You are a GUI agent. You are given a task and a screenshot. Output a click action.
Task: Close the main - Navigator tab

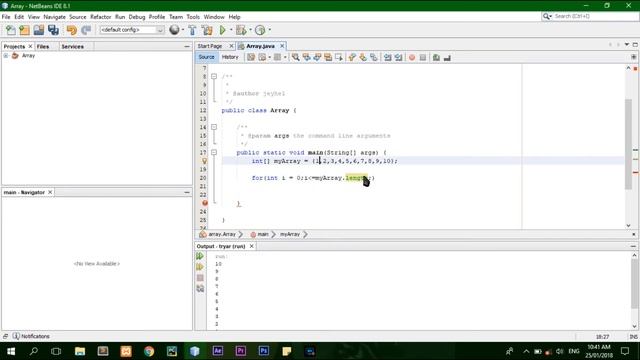click(x=50, y=192)
